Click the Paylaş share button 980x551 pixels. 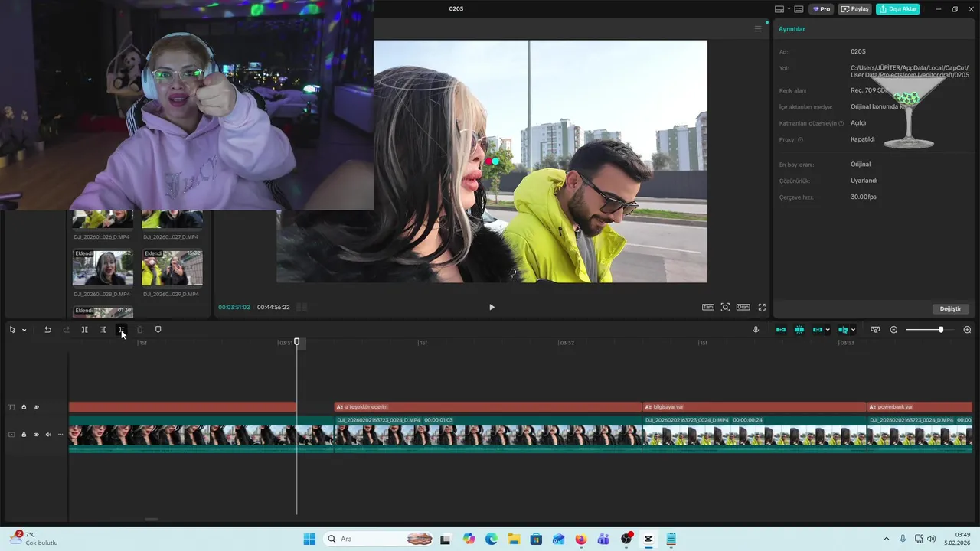pyautogui.click(x=855, y=9)
